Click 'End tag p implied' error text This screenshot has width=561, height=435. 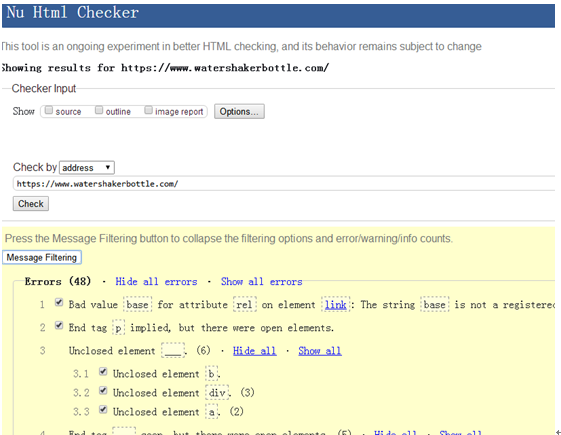[201, 328]
